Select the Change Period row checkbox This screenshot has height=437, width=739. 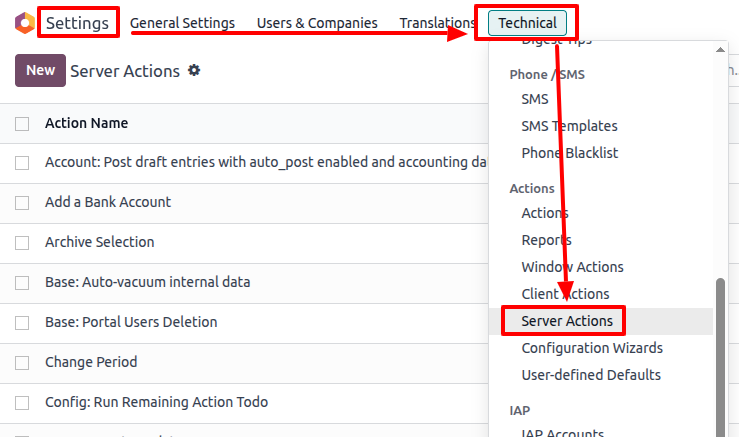point(22,363)
